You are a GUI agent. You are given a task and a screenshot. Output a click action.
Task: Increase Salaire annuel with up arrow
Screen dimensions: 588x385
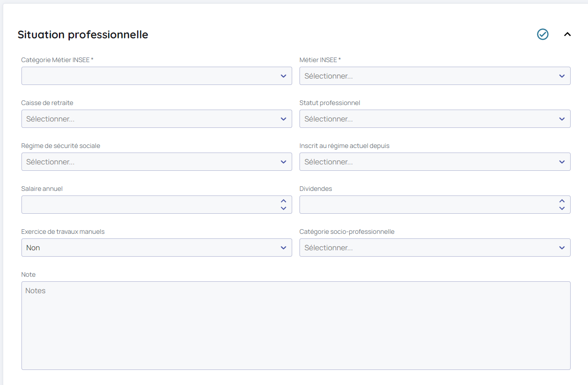click(283, 201)
